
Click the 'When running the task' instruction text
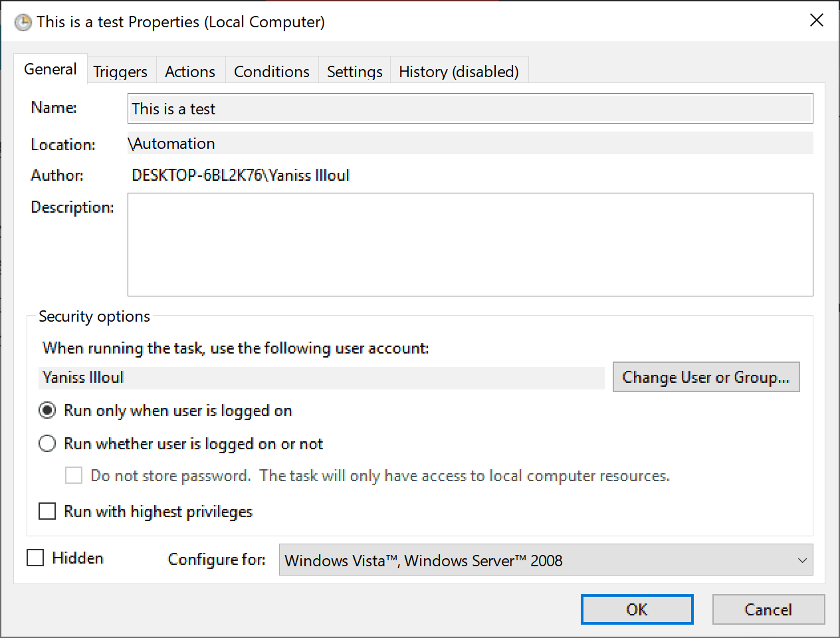(236, 348)
